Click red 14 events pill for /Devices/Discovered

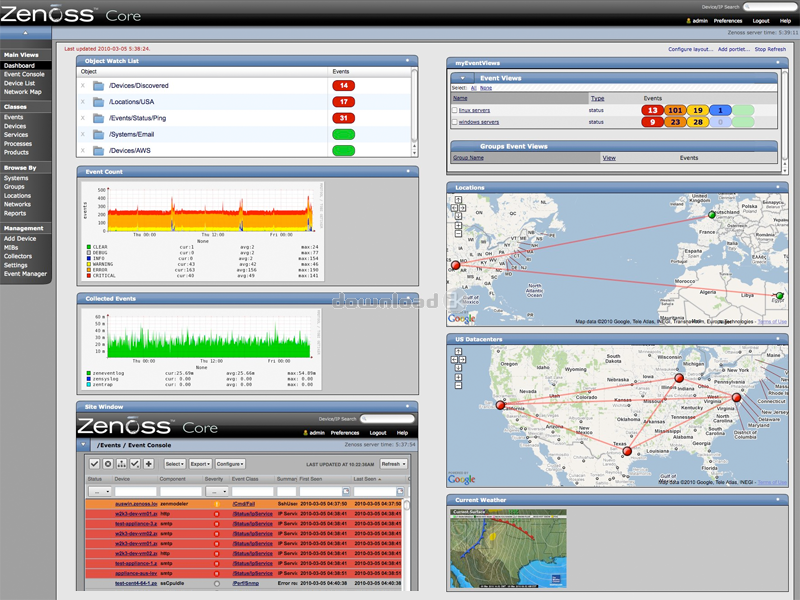343,86
